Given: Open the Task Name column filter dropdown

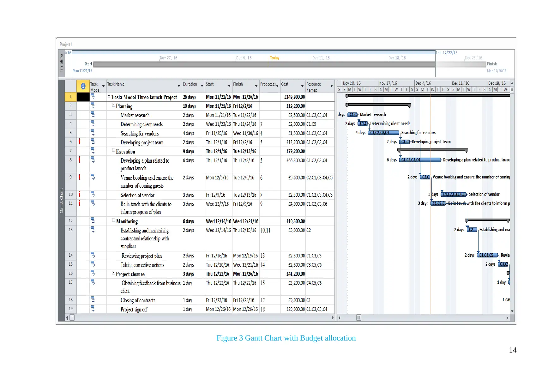Looking at the screenshot, I should coord(179,86).
